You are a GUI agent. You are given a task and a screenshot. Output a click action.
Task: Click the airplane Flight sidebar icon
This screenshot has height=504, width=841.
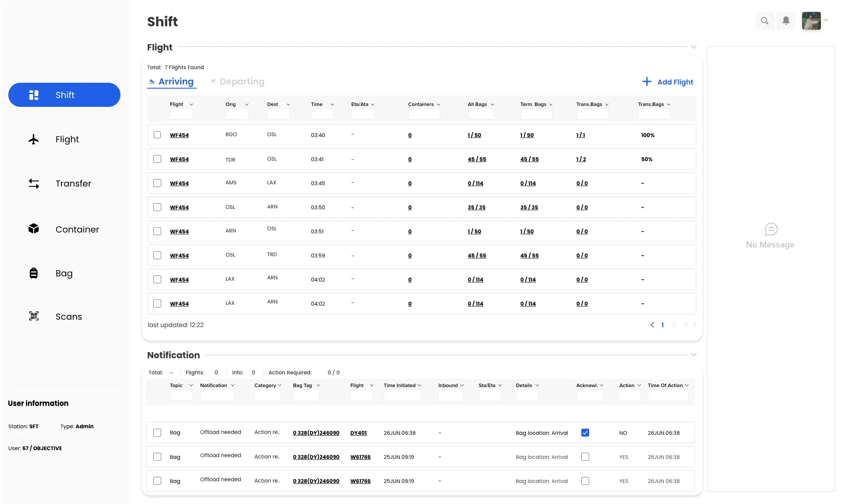click(34, 140)
